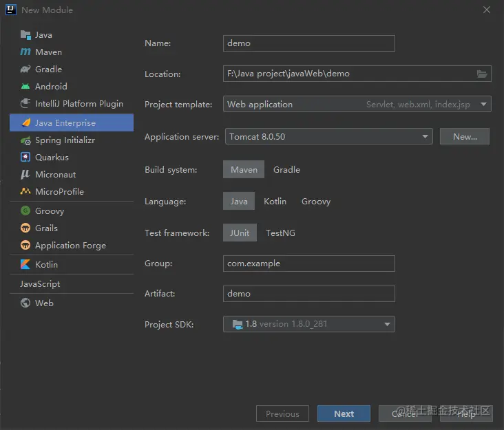Image resolution: width=504 pixels, height=430 pixels.
Task: Select Application Forge list entry
Action: coord(72,246)
